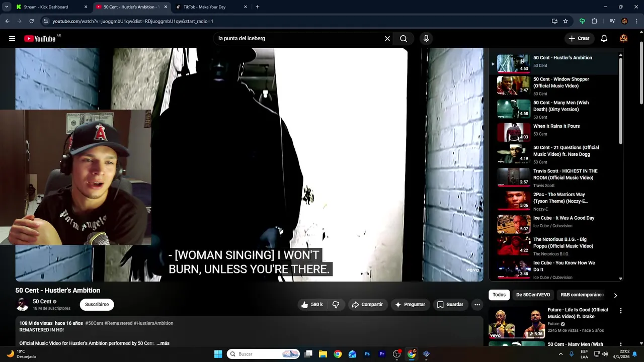Open tab search dropdown arrow
Image resolution: width=644 pixels, height=362 pixels.
coord(7,7)
